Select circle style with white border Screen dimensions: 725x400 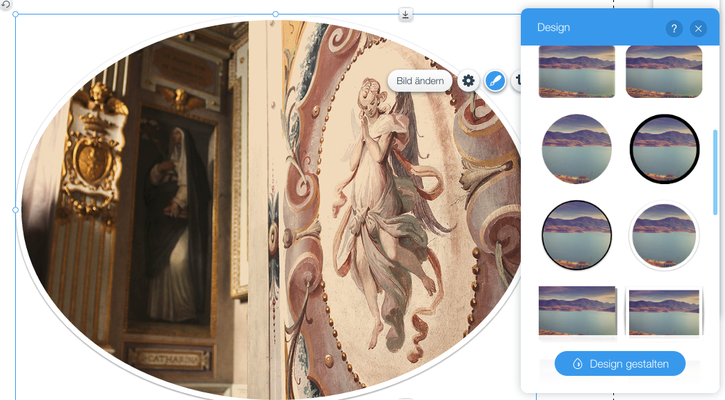tap(664, 235)
